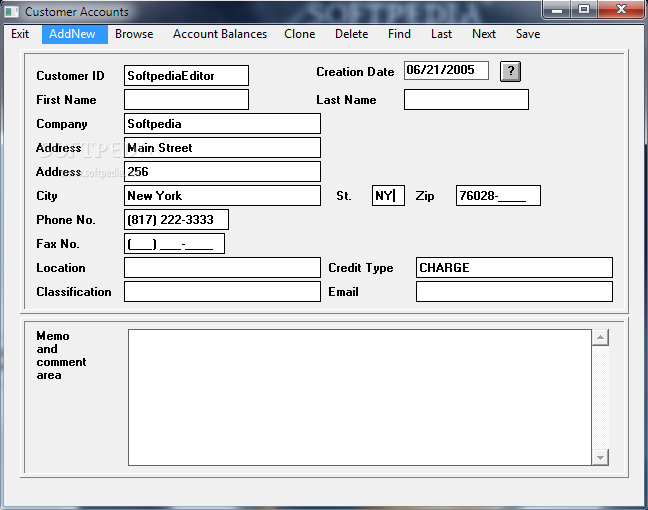Focus the Phone No. field
The width and height of the screenshot is (648, 510).
click(x=176, y=219)
